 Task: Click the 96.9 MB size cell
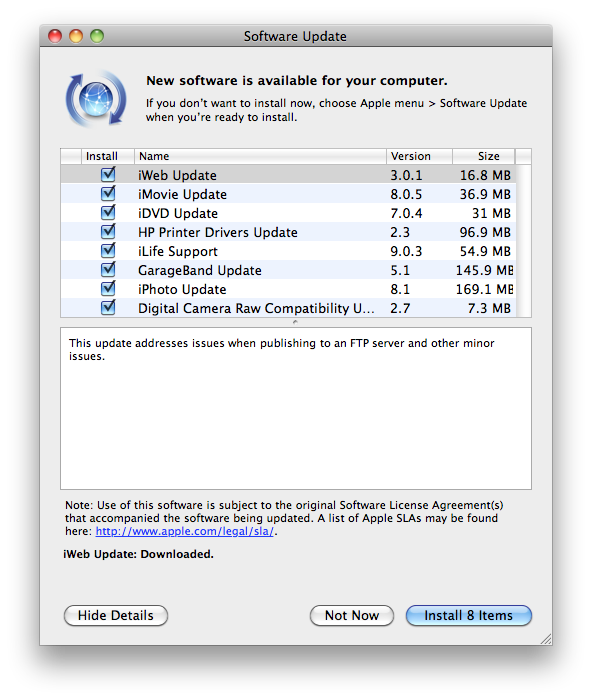pos(485,232)
